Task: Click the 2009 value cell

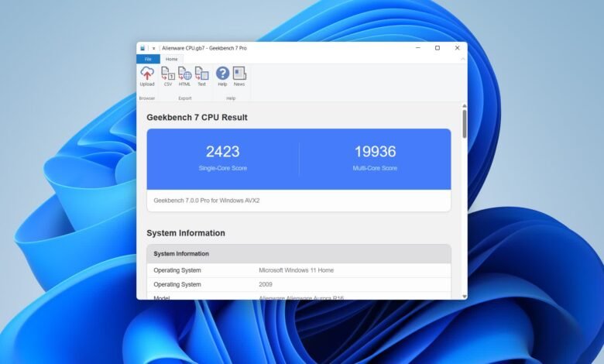Action: pos(266,285)
